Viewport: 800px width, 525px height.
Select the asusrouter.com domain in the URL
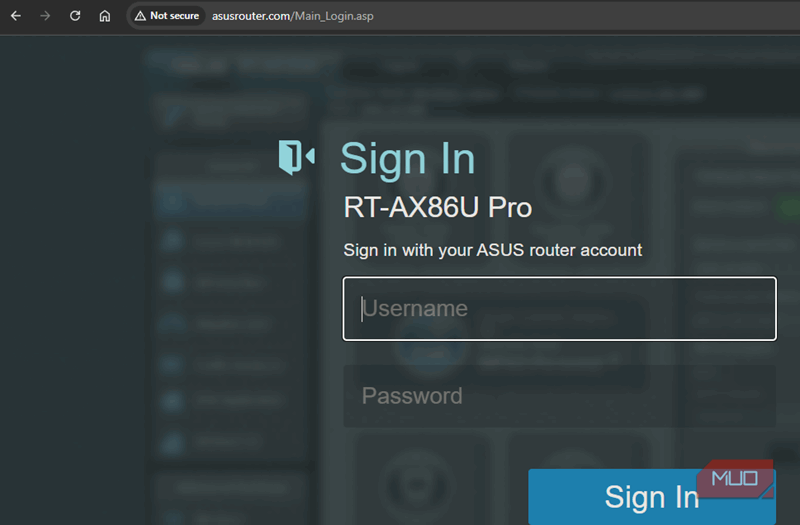click(251, 16)
